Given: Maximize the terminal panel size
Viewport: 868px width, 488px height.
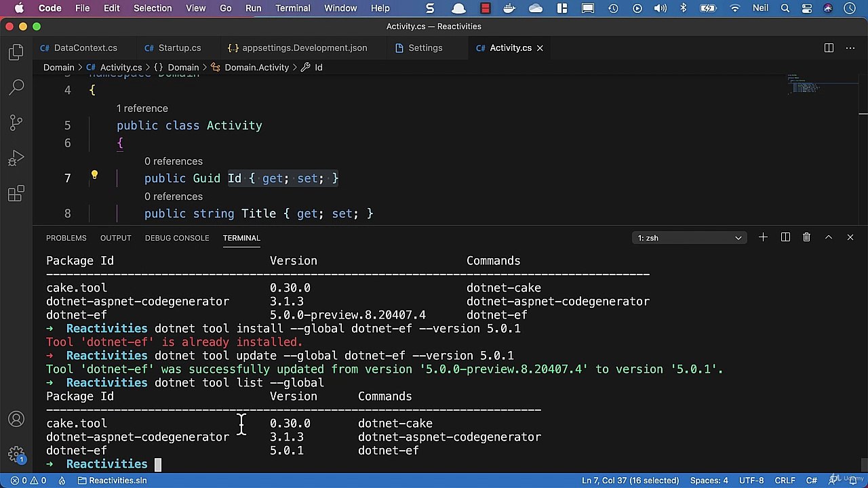Looking at the screenshot, I should point(829,237).
